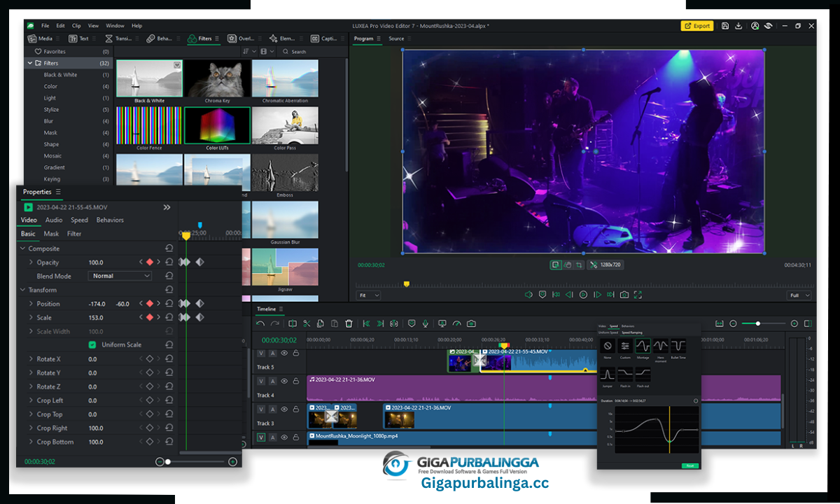Click the 1280x720 resolution button

point(605,265)
